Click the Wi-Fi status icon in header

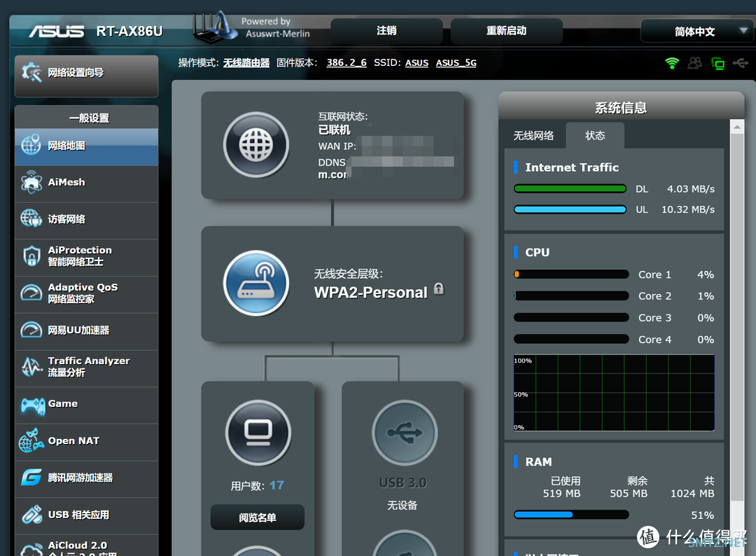[671, 63]
